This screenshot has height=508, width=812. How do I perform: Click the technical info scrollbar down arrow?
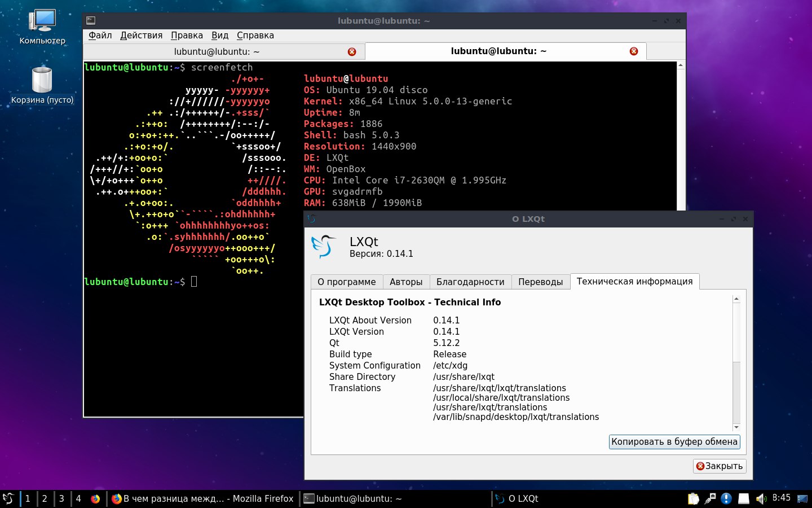736,427
